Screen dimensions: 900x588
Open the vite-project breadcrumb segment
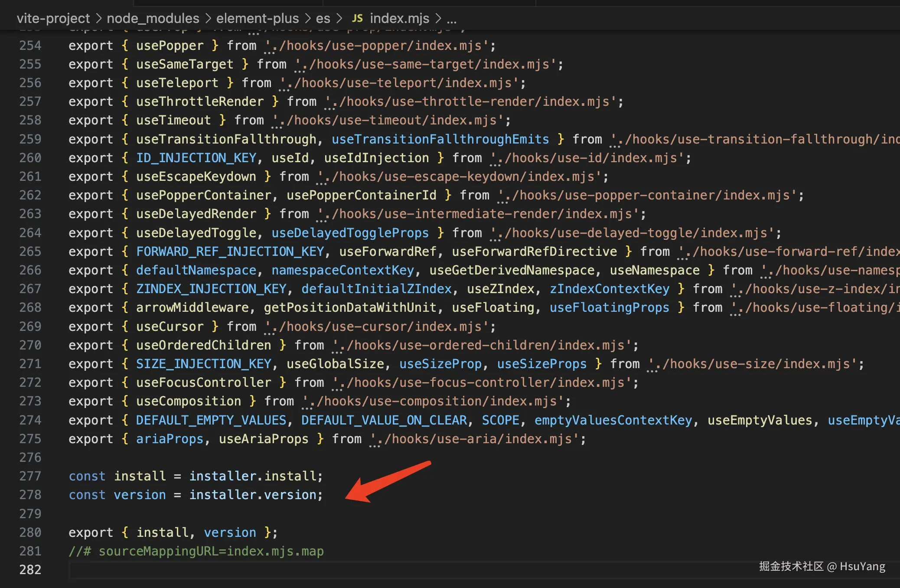(53, 18)
